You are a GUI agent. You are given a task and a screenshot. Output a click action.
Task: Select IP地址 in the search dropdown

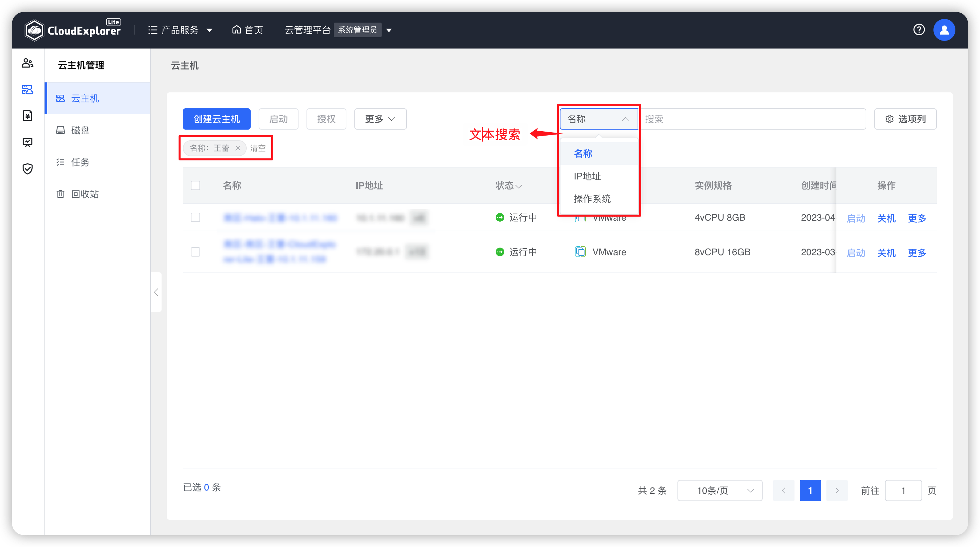click(599, 176)
